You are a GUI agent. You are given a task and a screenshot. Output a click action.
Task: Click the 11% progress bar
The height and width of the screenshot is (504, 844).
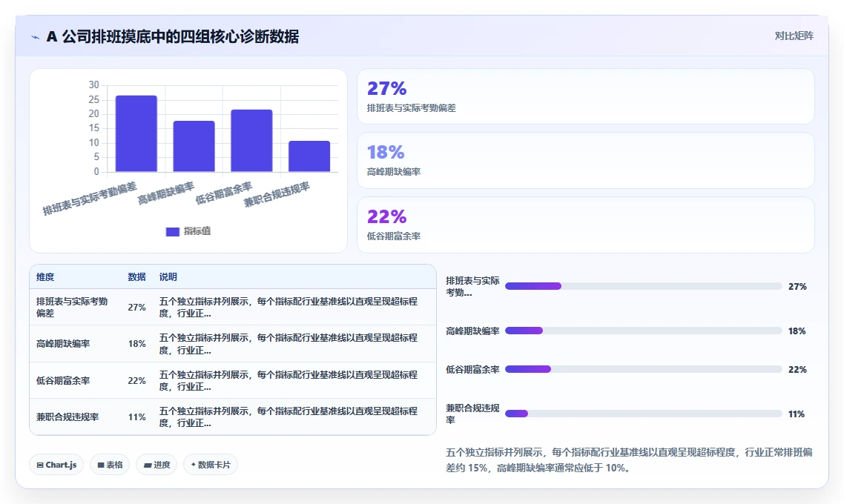[x=643, y=414]
